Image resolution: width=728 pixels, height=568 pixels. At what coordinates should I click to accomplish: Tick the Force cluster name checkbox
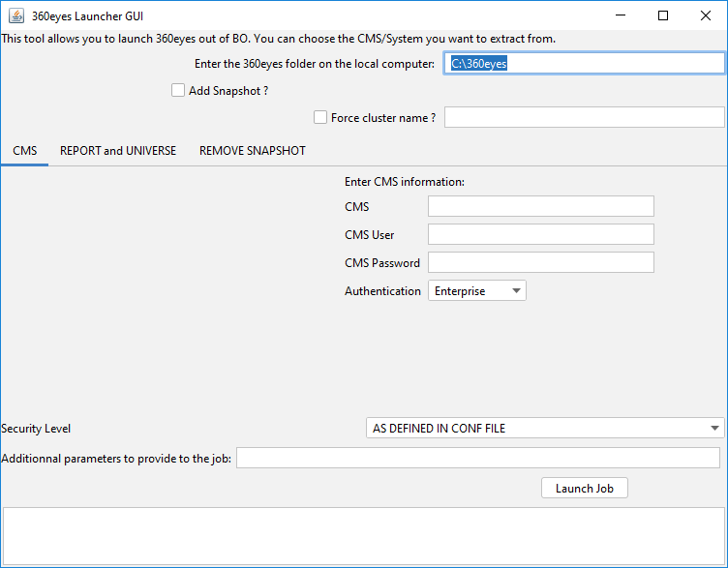click(x=320, y=117)
